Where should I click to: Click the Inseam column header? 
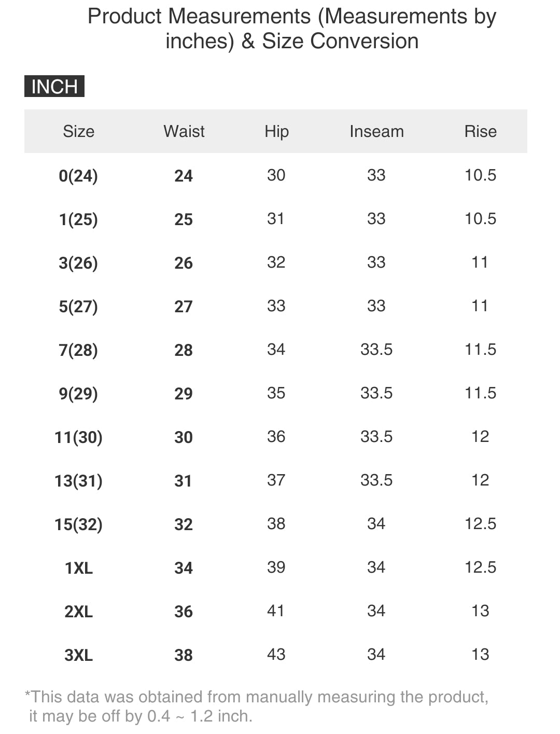click(376, 131)
